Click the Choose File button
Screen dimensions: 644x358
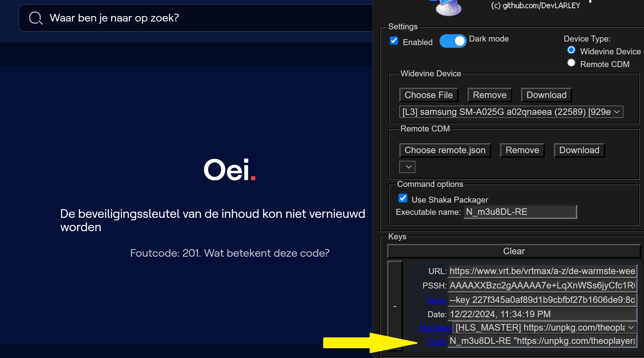(x=428, y=95)
